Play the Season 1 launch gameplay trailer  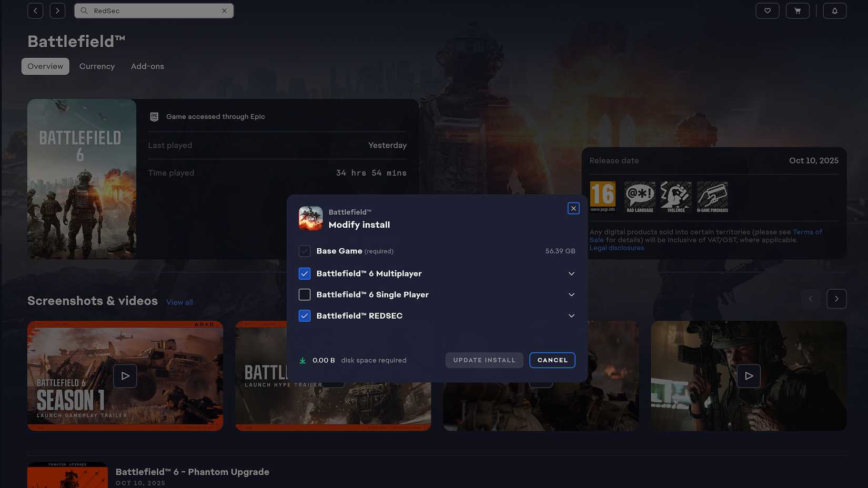tap(125, 375)
